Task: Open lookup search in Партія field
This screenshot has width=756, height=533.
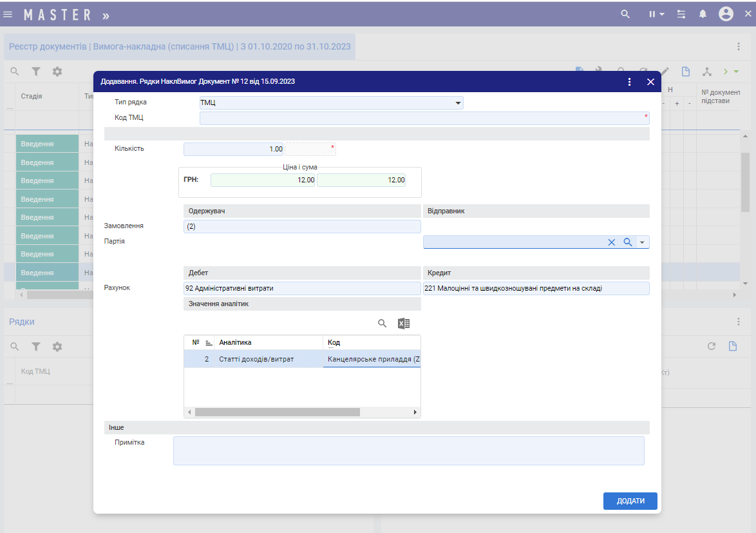Action: click(628, 242)
